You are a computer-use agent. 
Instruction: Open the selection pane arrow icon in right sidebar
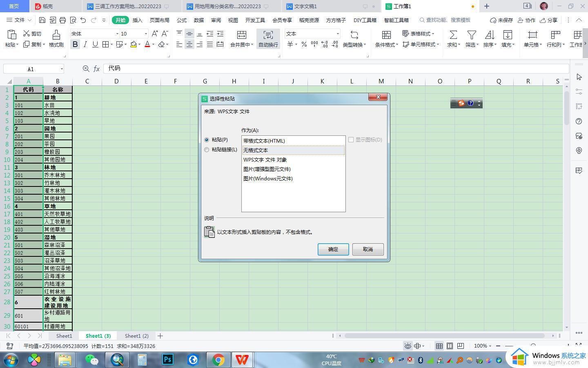tap(579, 77)
